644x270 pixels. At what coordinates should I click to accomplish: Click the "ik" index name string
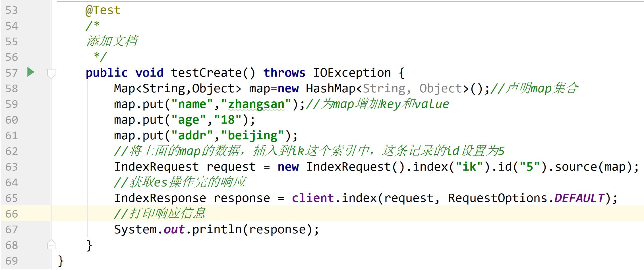click(469, 167)
